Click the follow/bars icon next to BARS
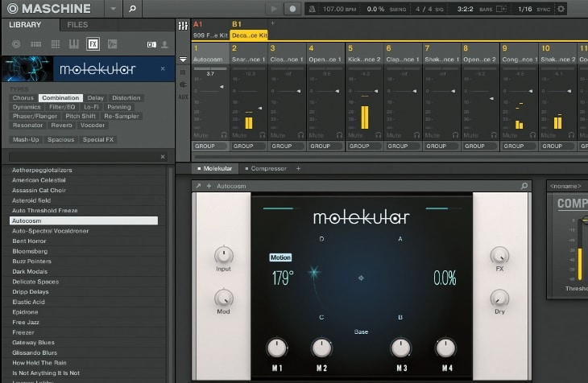This screenshot has height=383, width=588. click(501, 9)
